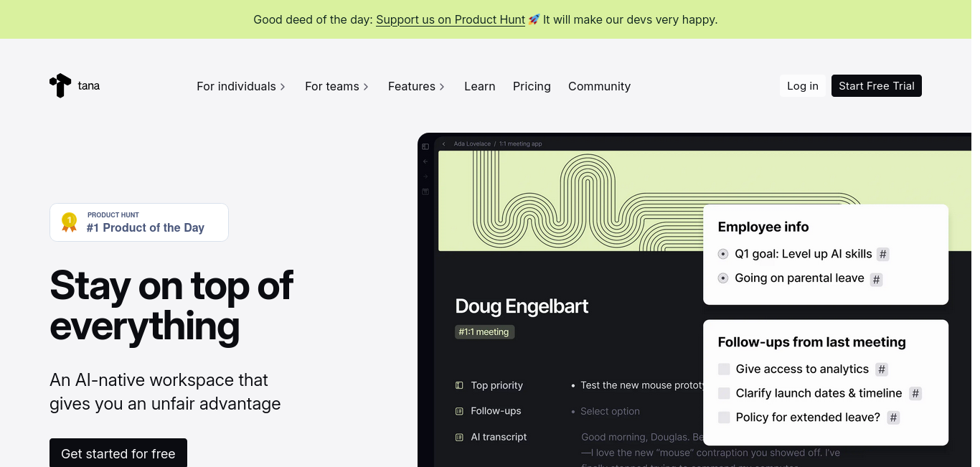Click the forward arrow in app sidebar
This screenshot has width=980, height=467.
pos(425,176)
